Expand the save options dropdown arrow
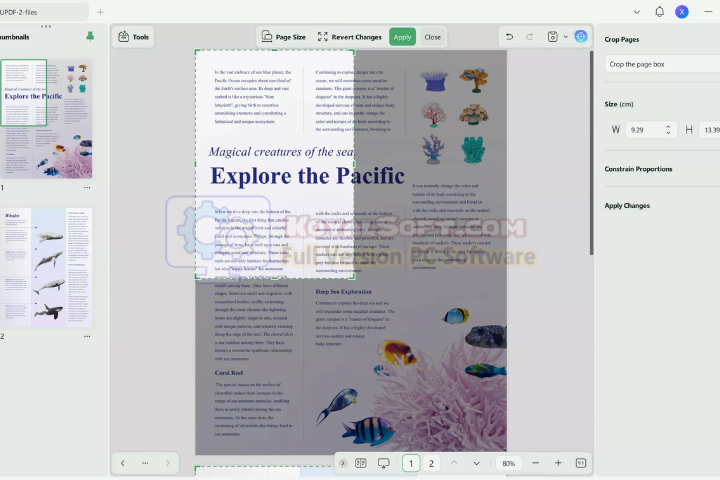This screenshot has height=480, width=720. pos(566,37)
